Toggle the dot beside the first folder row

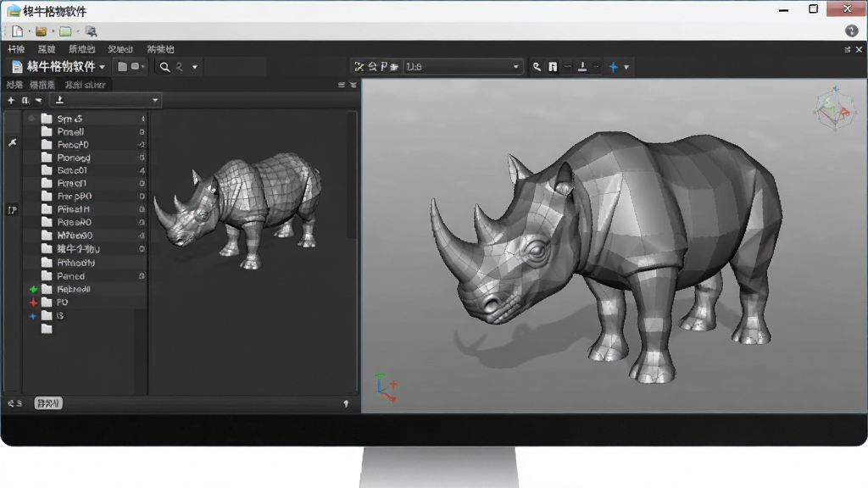[31, 119]
